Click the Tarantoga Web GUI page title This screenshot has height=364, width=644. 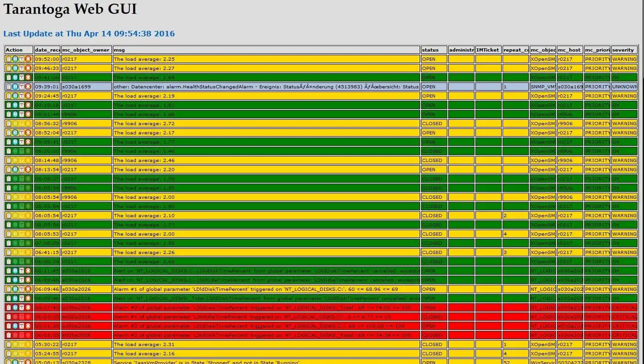point(70,9)
